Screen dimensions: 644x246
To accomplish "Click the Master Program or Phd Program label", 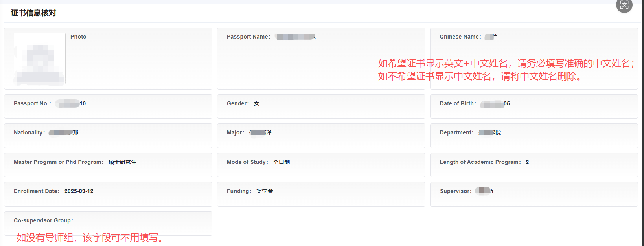I will click(x=59, y=162).
